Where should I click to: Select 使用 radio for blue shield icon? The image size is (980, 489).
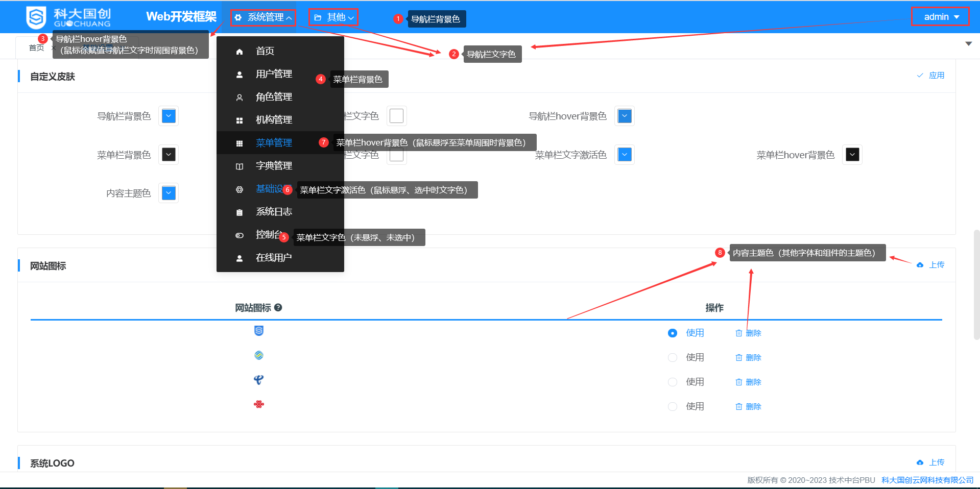[673, 333]
